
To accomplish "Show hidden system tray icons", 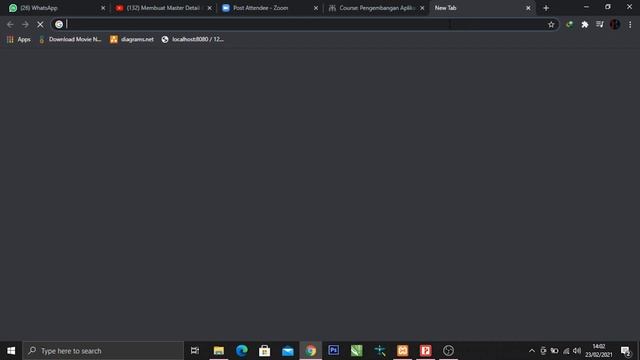I will click(531, 351).
